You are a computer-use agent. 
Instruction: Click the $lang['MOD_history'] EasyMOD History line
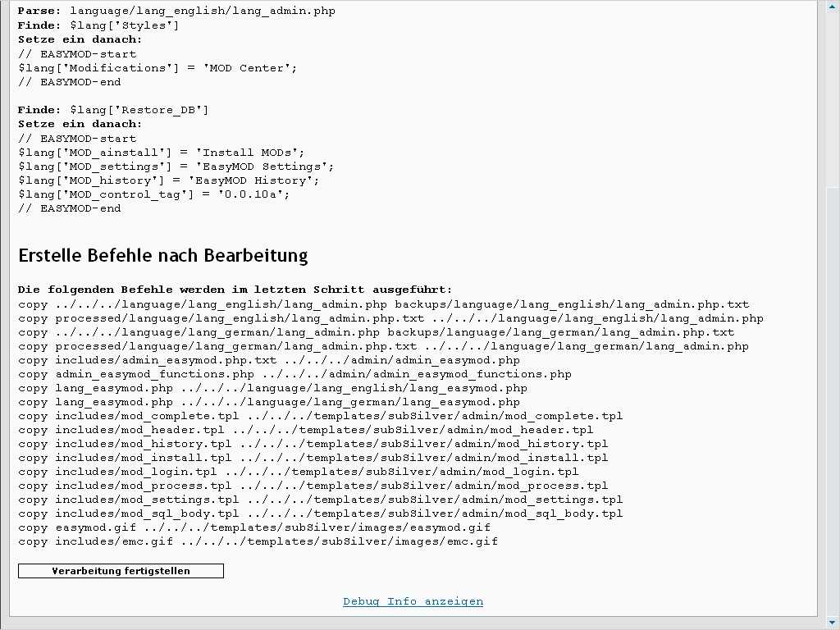[168, 180]
